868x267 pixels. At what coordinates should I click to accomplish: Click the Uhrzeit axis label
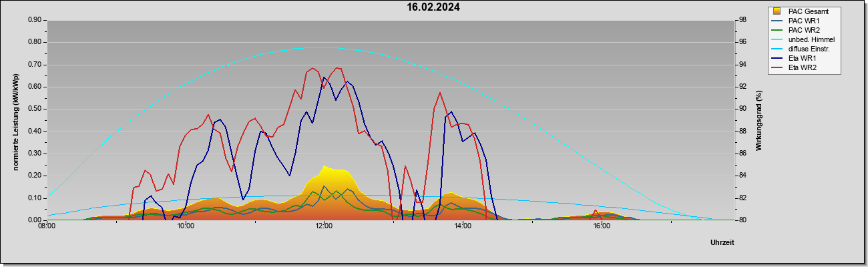pos(722,242)
